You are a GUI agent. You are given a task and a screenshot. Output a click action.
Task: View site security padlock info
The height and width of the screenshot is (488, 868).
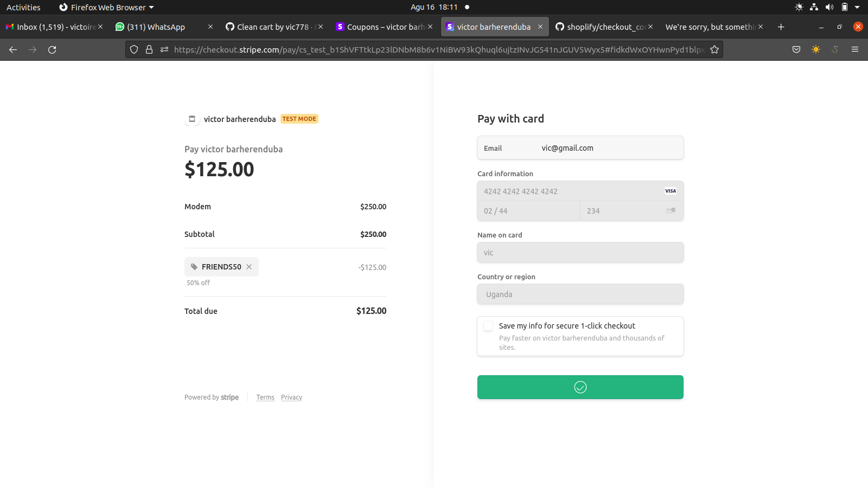tap(149, 49)
